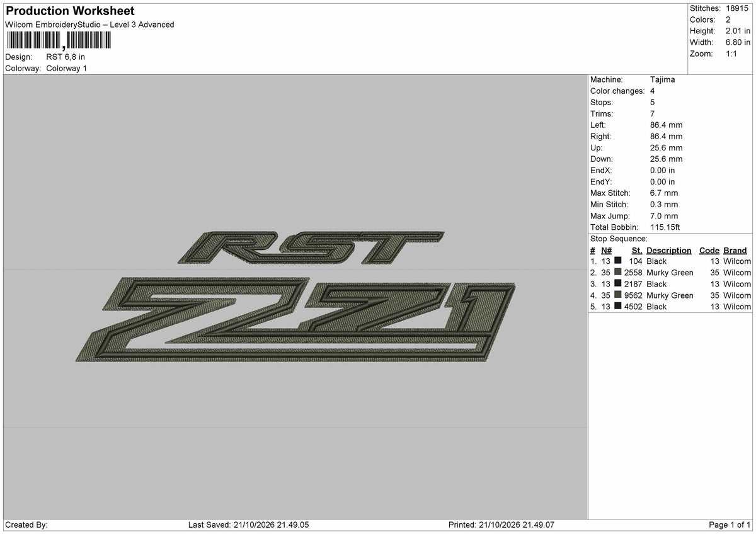Click the Color changes value 4
The image size is (756, 534).
(652, 91)
